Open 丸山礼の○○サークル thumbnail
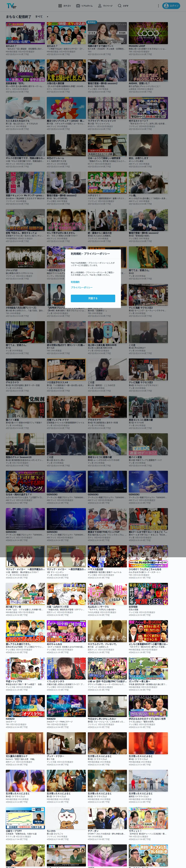This screenshot has height=868, width=186. coord(107,594)
